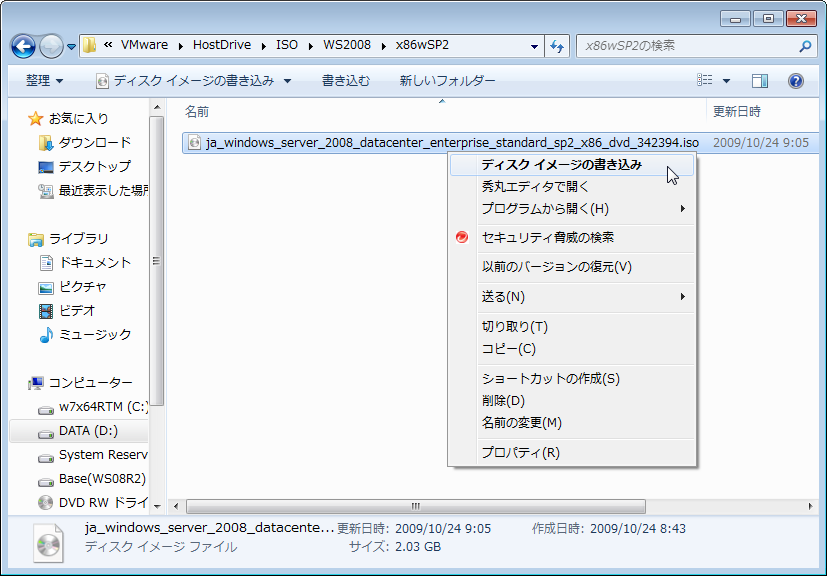Viewport: 827px width, 576px height.
Task: Go back with the Back arrow button
Action: click(23, 46)
